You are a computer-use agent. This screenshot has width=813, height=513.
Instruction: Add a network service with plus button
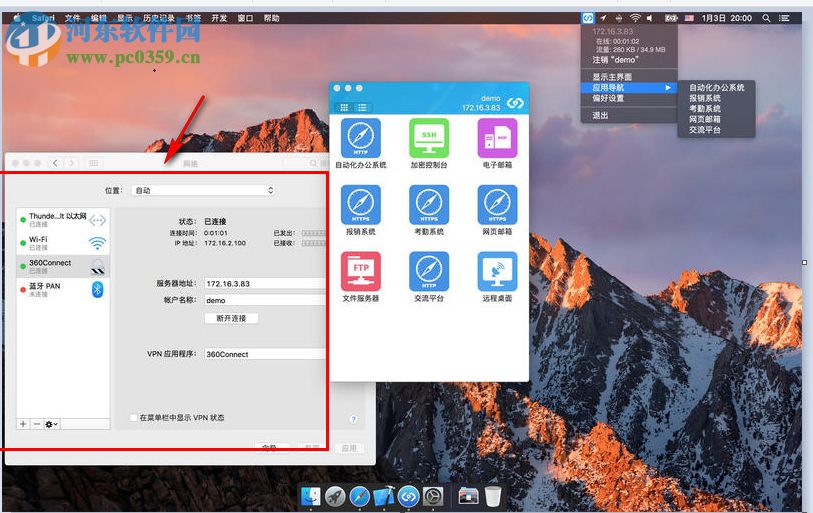click(x=23, y=424)
